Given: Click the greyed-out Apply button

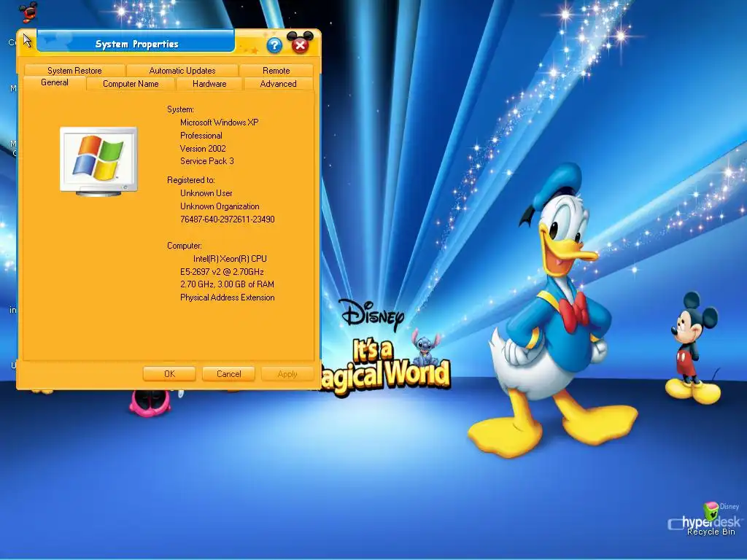Looking at the screenshot, I should tap(287, 374).
